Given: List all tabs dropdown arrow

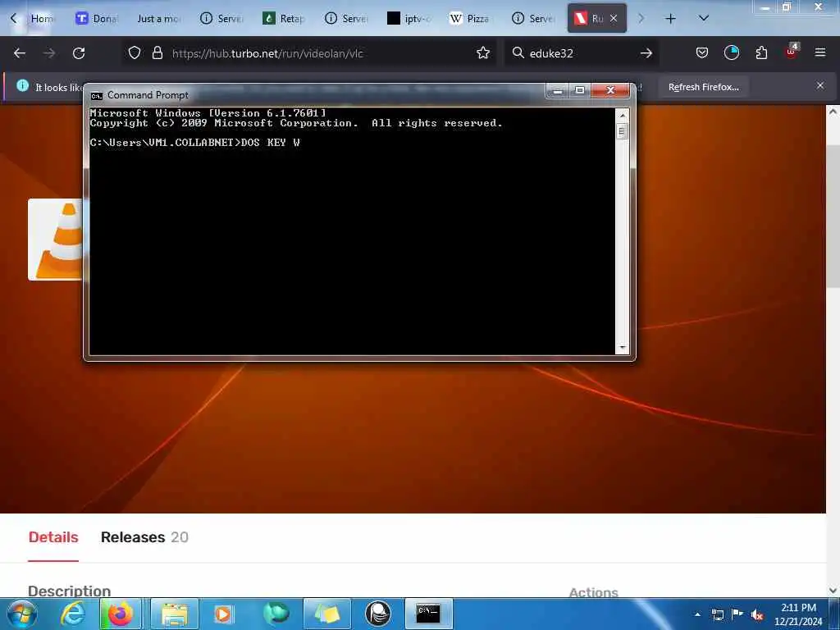Looking at the screenshot, I should 703,18.
